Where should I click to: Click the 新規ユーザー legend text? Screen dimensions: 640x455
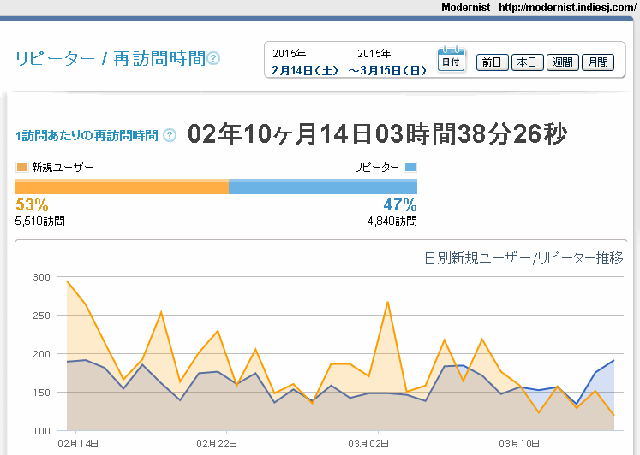63,167
